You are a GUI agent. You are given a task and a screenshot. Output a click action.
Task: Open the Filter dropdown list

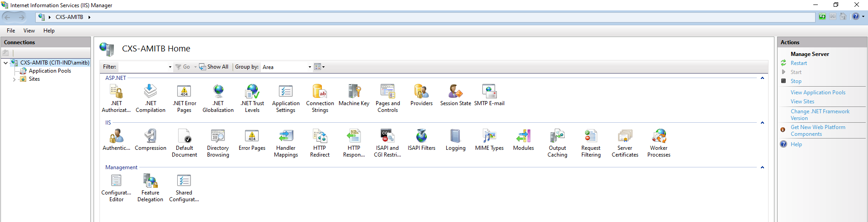pos(170,67)
